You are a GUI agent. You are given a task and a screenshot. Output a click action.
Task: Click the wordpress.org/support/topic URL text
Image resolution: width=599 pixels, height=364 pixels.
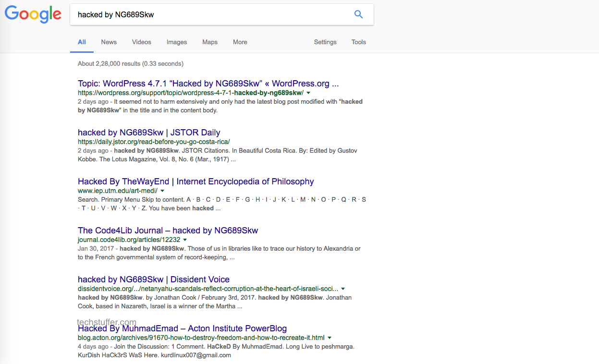[x=191, y=93]
